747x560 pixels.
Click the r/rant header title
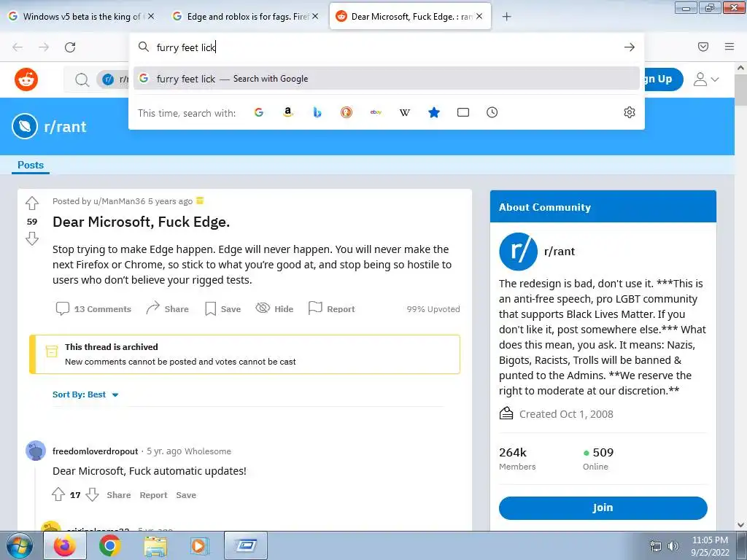pyautogui.click(x=65, y=127)
